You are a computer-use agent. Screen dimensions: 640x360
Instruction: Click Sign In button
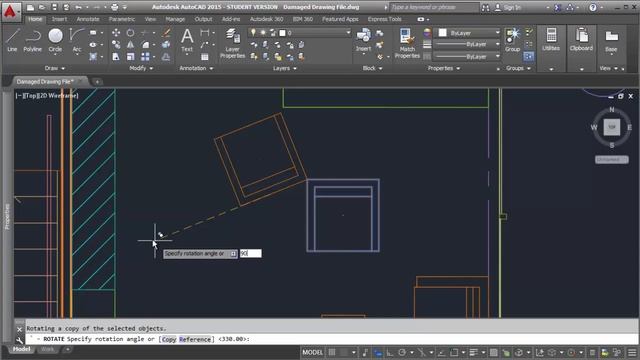point(508,7)
